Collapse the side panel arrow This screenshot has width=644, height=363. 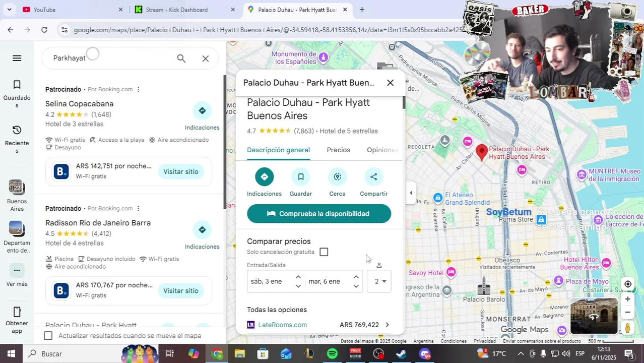pyautogui.click(x=411, y=193)
